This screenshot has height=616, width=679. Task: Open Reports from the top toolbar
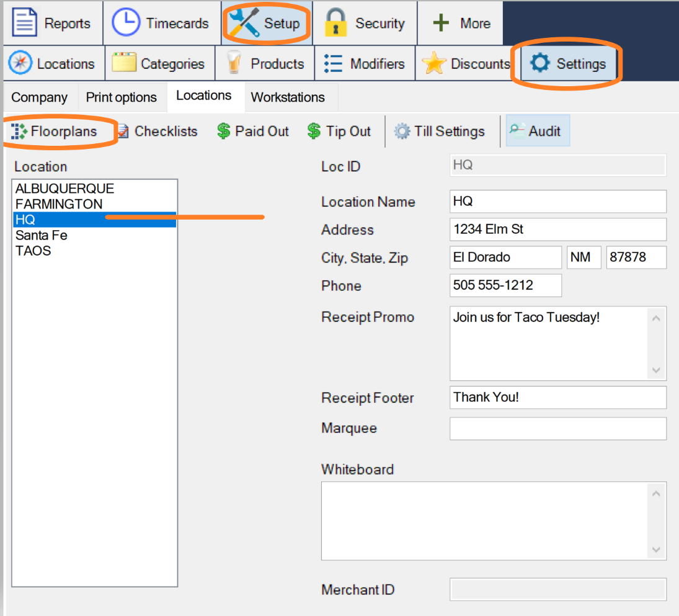coord(53,23)
